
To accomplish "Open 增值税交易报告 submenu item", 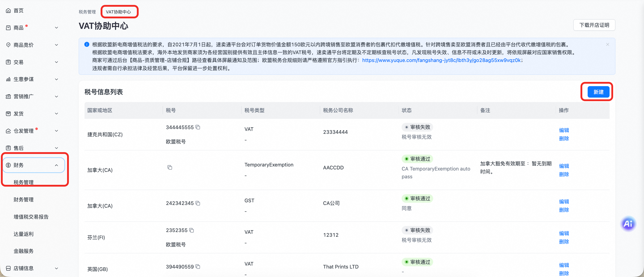I will click(x=31, y=217).
